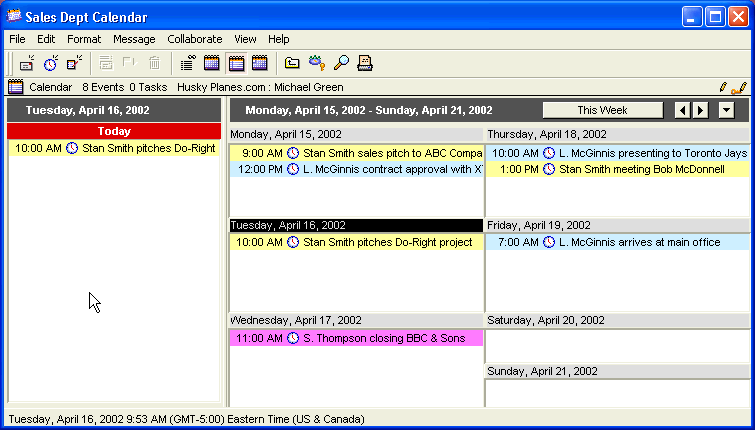
Task: Open the dropdown arrow next to week navigation
Action: pyautogui.click(x=727, y=110)
